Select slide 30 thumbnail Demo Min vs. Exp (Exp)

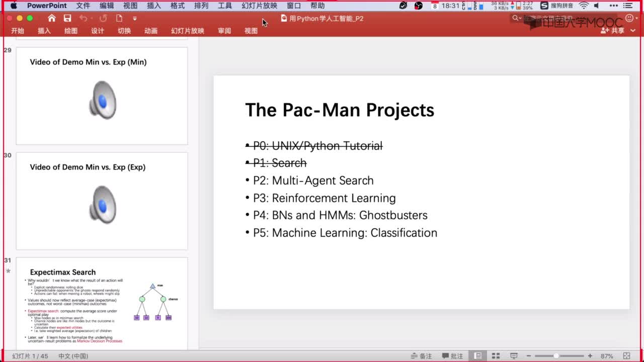[102, 201]
